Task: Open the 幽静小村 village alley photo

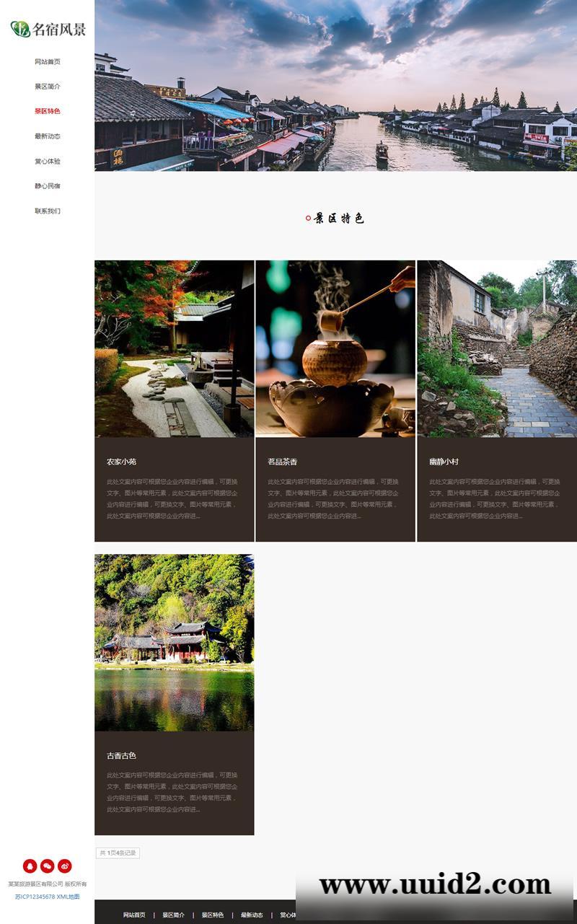Action: coord(497,349)
